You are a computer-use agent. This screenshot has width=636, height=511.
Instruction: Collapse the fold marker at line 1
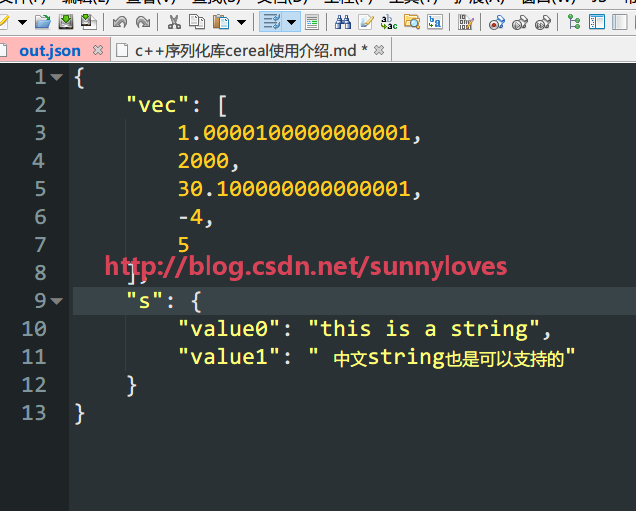pos(56,77)
